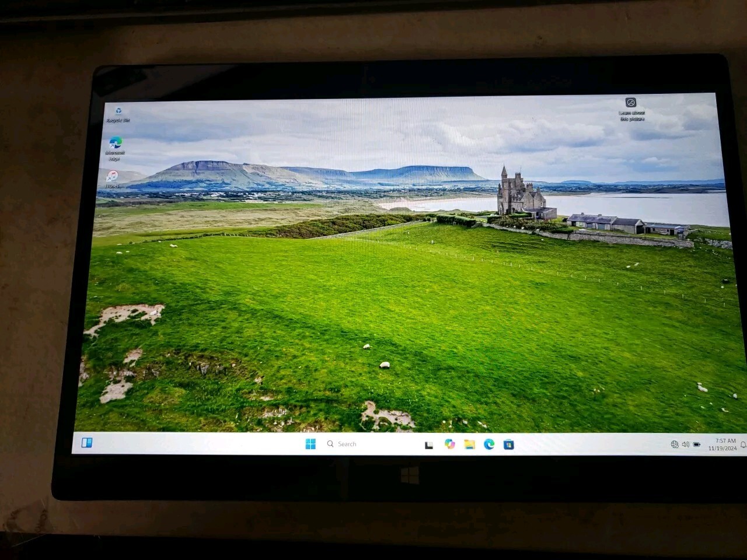Click the network globe icon in the tray
The height and width of the screenshot is (560, 747).
coord(675,444)
